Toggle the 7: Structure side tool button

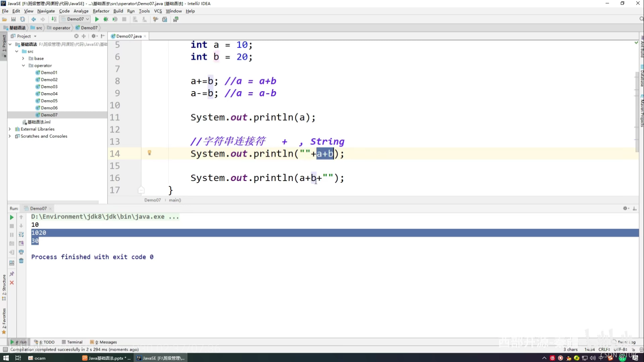pyautogui.click(x=4, y=288)
